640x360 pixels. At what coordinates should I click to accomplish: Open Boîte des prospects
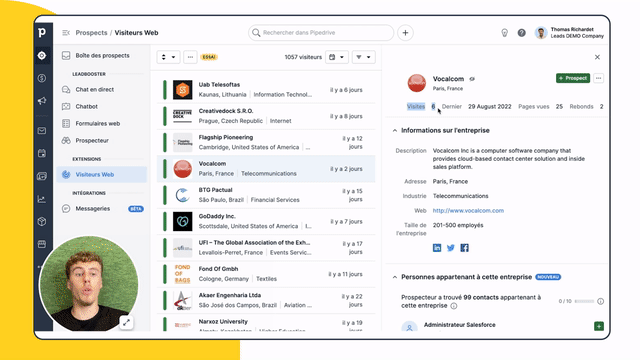pos(102,56)
